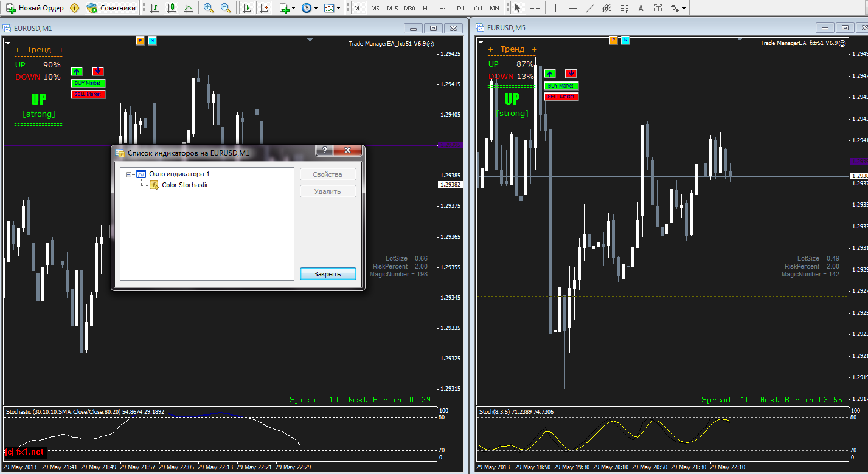868x474 pixels.
Task: Click BUY Market in EURUSD,M1 chart
Action: [x=88, y=83]
